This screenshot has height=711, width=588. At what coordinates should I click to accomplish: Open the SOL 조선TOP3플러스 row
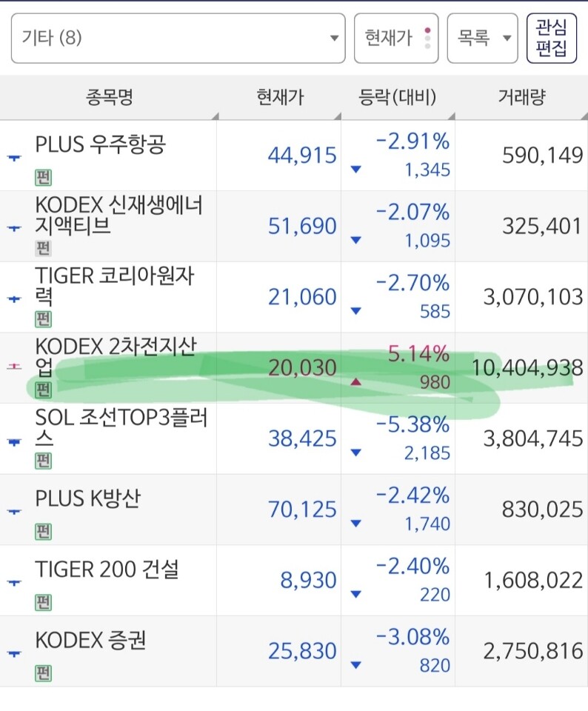point(294,438)
